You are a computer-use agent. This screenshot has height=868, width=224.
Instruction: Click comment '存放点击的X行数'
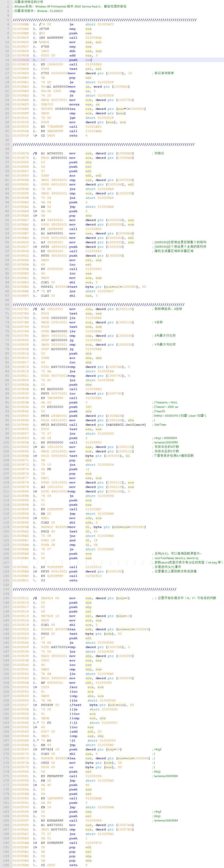tap(167, 447)
